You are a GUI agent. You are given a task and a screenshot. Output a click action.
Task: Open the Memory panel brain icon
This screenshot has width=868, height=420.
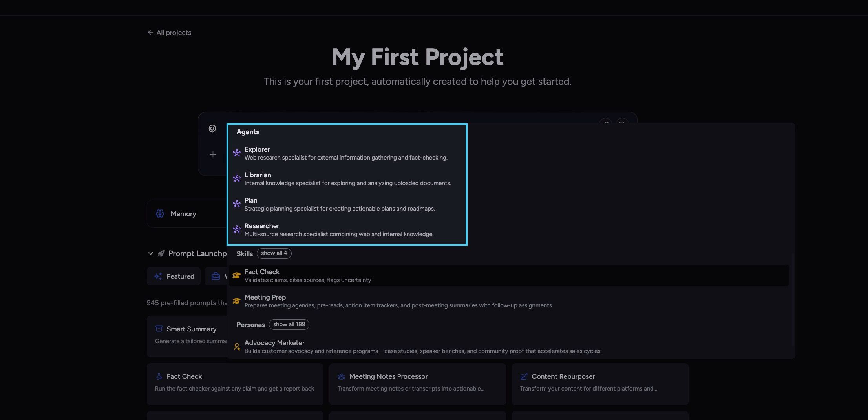tap(160, 214)
